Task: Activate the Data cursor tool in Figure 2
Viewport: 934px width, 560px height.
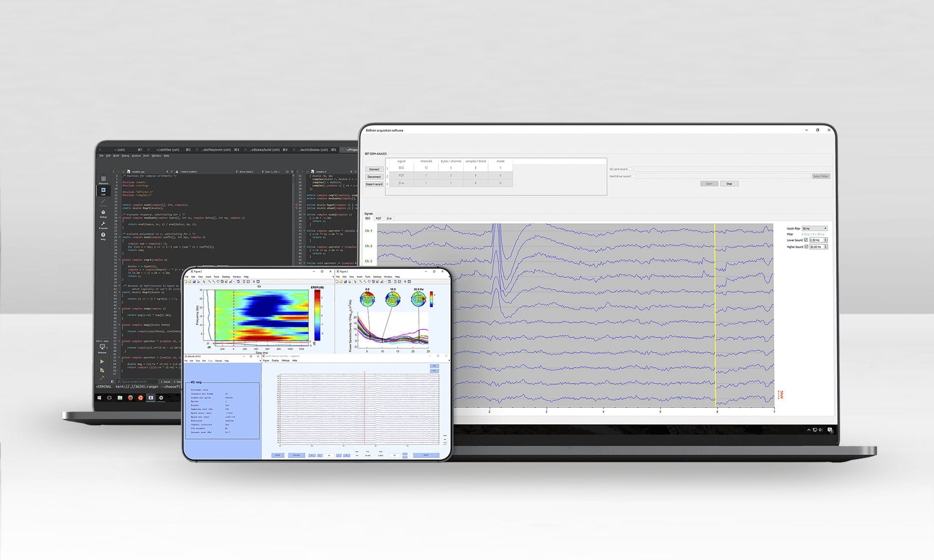Action: (x=226, y=282)
